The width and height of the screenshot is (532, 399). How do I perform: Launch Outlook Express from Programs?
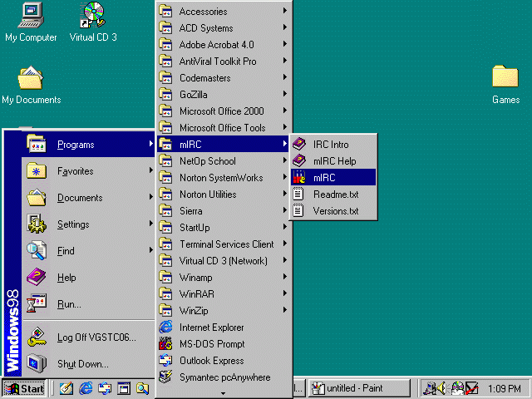(224, 360)
